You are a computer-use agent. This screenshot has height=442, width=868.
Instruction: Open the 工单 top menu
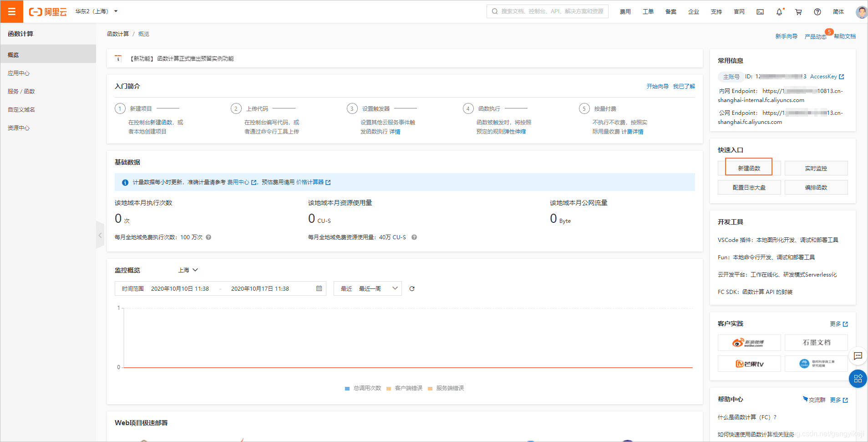pos(648,12)
